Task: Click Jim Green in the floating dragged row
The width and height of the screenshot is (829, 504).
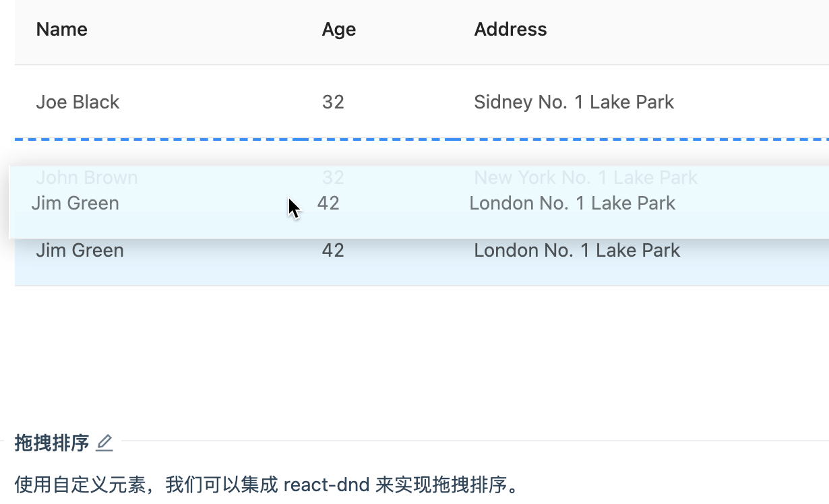Action: 75,203
